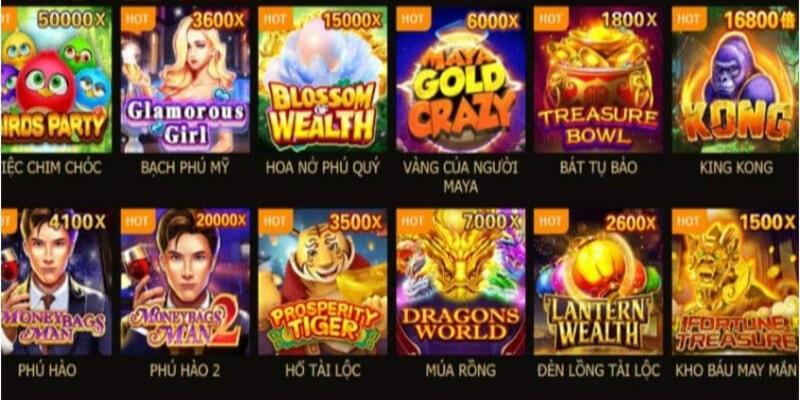
Task: Select the Moneybags Man 2 game
Action: 185,281
